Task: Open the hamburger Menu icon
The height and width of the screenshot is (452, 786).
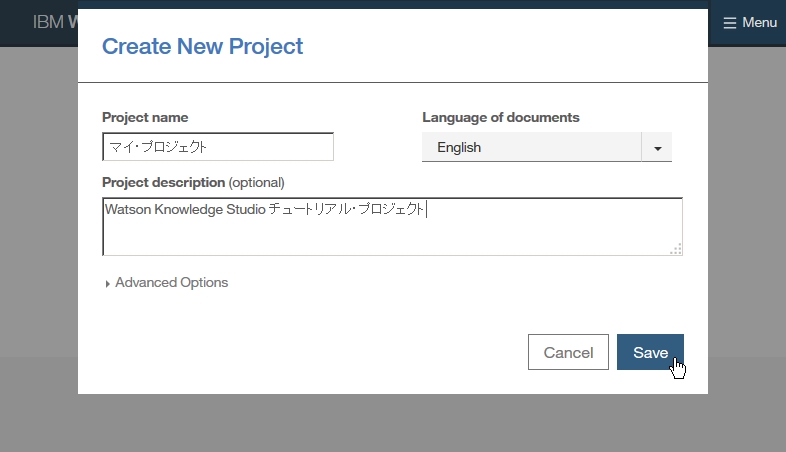Action: click(730, 22)
